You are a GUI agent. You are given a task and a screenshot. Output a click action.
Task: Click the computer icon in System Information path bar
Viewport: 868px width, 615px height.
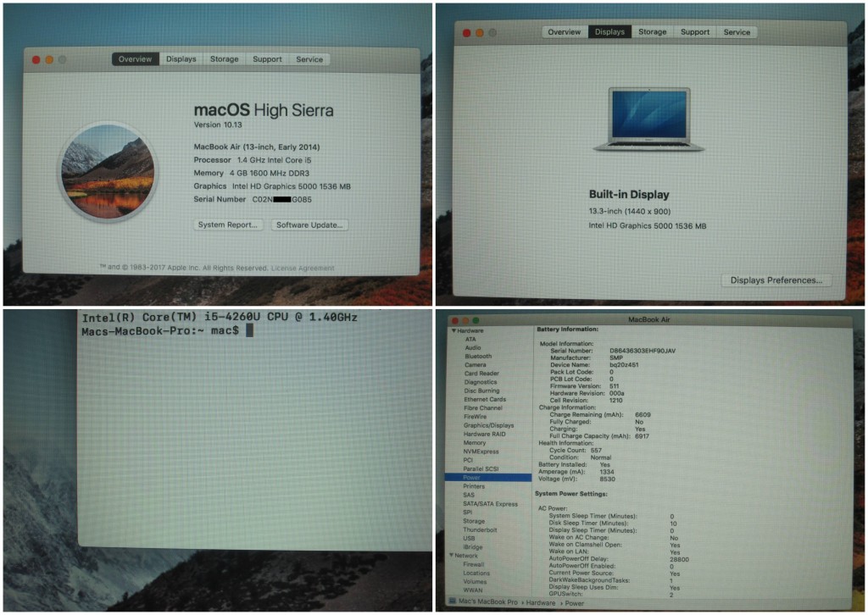[453, 602]
